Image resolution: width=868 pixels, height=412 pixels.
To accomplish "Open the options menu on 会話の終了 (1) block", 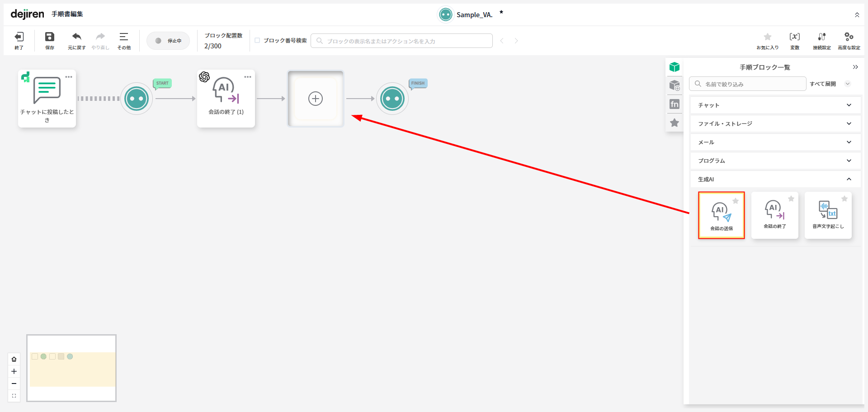I will [248, 77].
